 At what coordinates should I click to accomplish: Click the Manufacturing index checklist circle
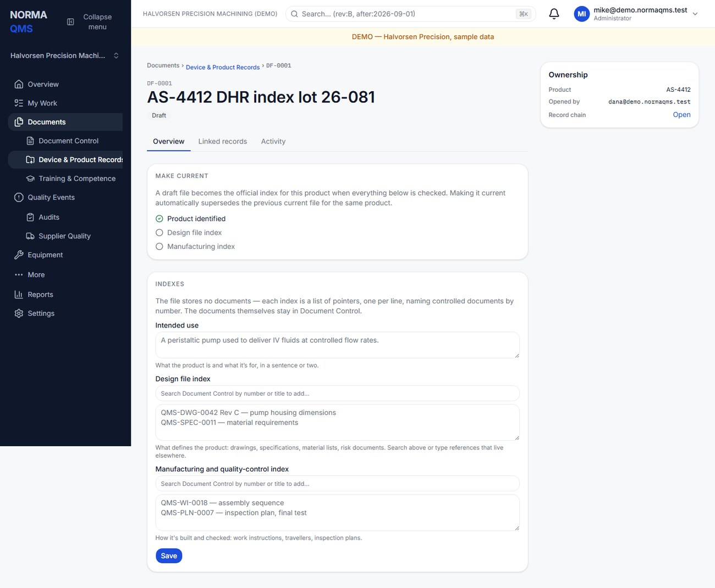(x=159, y=247)
